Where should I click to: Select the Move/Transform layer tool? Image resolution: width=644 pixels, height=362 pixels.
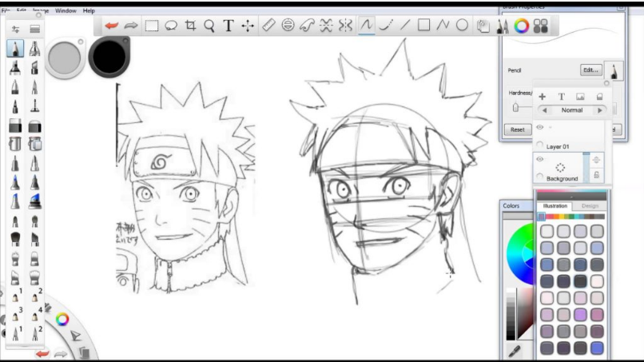(248, 26)
